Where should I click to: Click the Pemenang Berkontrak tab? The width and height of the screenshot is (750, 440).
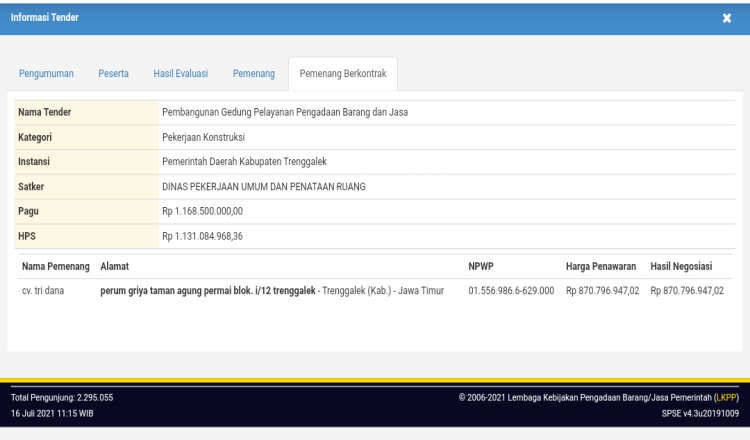[x=343, y=74]
